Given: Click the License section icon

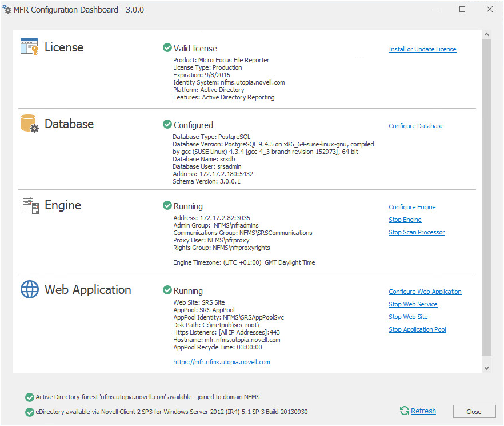Looking at the screenshot, I should 29,47.
